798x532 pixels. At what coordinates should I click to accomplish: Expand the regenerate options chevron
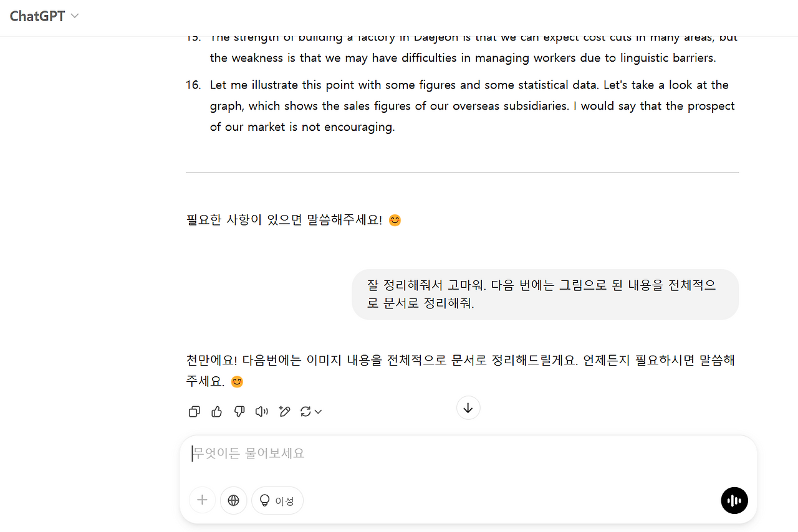pyautogui.click(x=319, y=411)
